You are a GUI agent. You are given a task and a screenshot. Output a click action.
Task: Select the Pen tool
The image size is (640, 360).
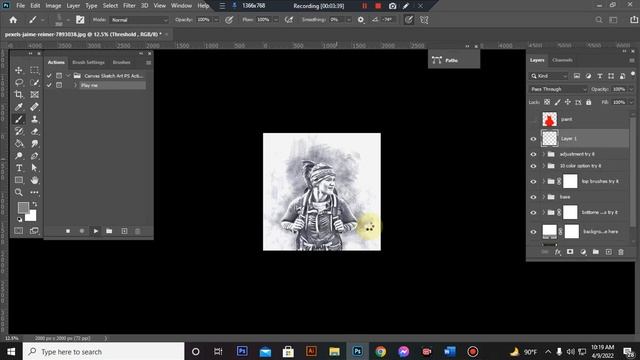tap(34, 156)
